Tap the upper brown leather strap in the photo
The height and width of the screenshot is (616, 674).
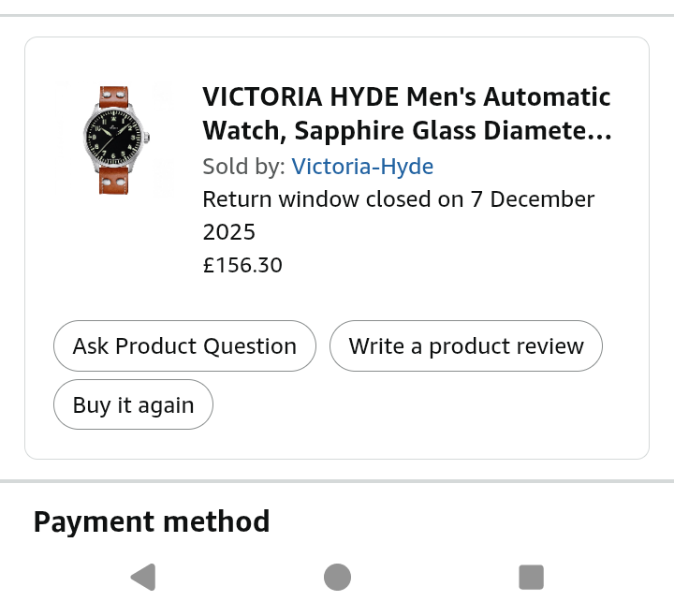[114, 96]
